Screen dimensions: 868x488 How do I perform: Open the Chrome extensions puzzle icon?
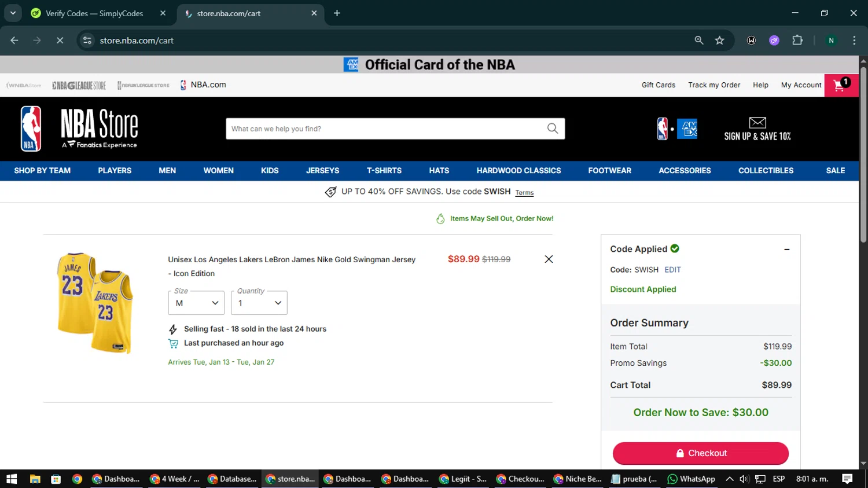[x=797, y=41]
